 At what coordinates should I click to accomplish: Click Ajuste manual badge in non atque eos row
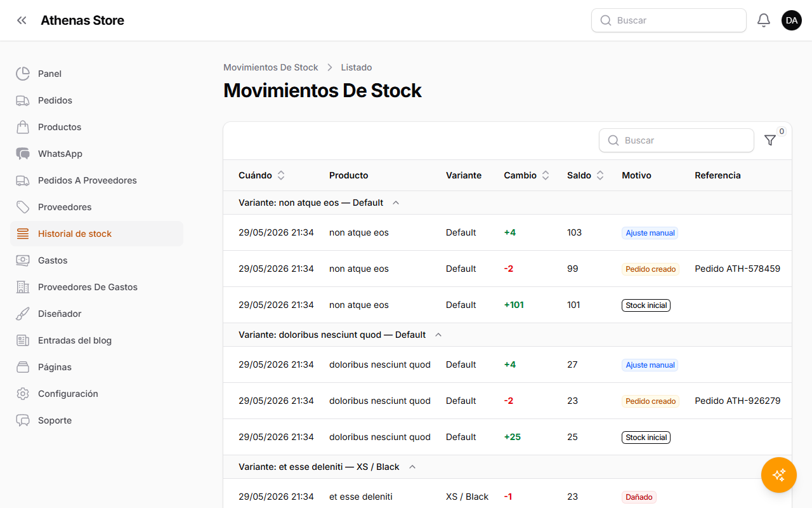pos(650,233)
